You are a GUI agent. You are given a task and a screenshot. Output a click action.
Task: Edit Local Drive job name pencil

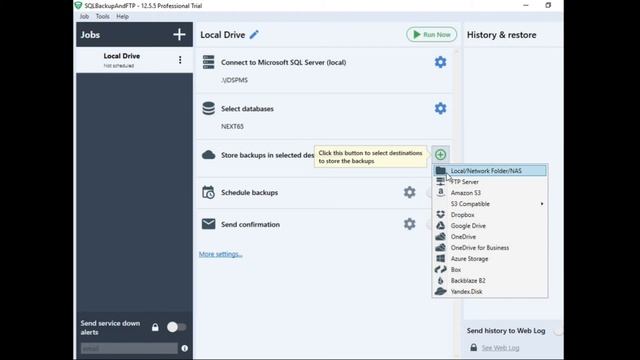pos(254,35)
